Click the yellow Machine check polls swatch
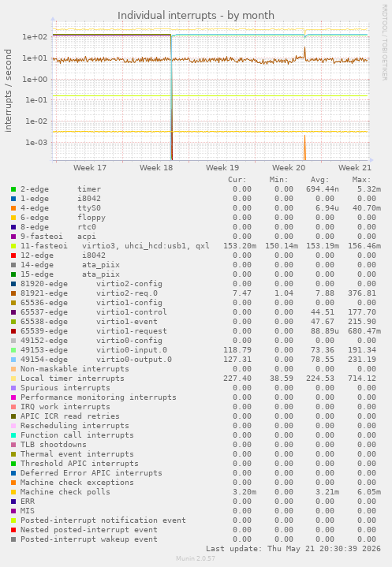 coord(13,492)
